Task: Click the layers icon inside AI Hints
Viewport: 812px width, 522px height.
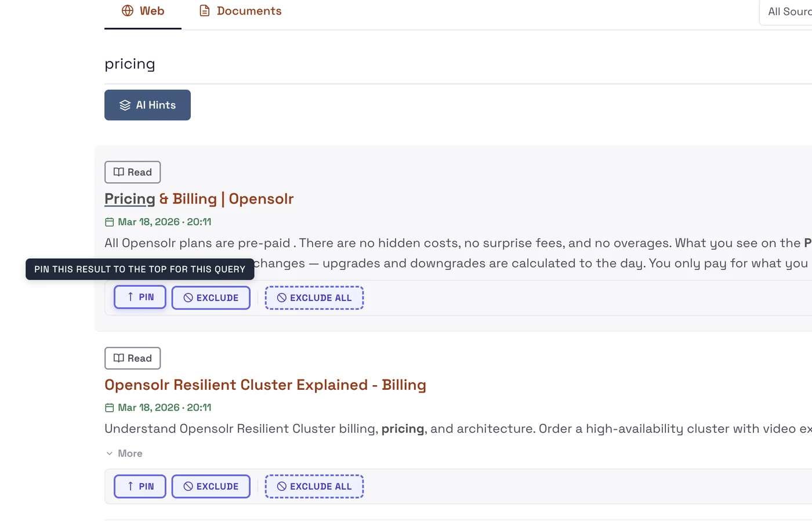Action: pos(126,105)
